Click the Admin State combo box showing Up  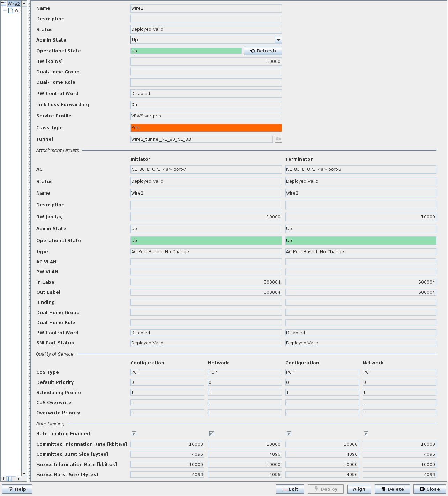pos(202,40)
